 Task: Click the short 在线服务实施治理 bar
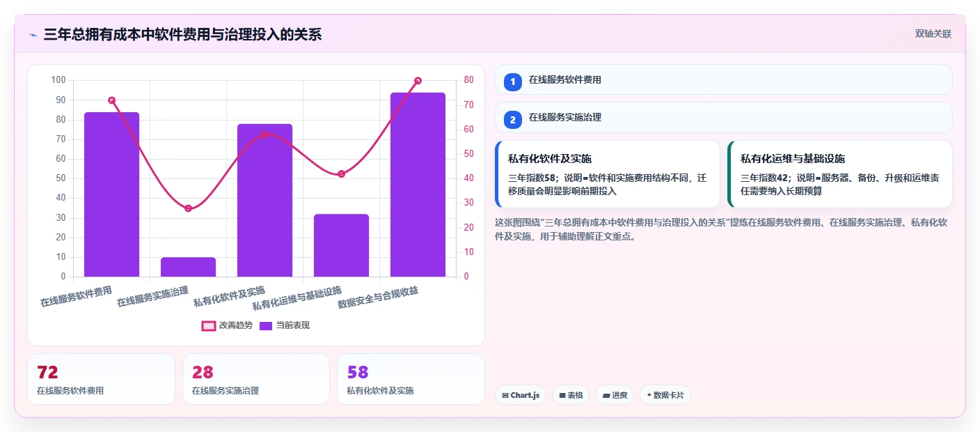(188, 267)
